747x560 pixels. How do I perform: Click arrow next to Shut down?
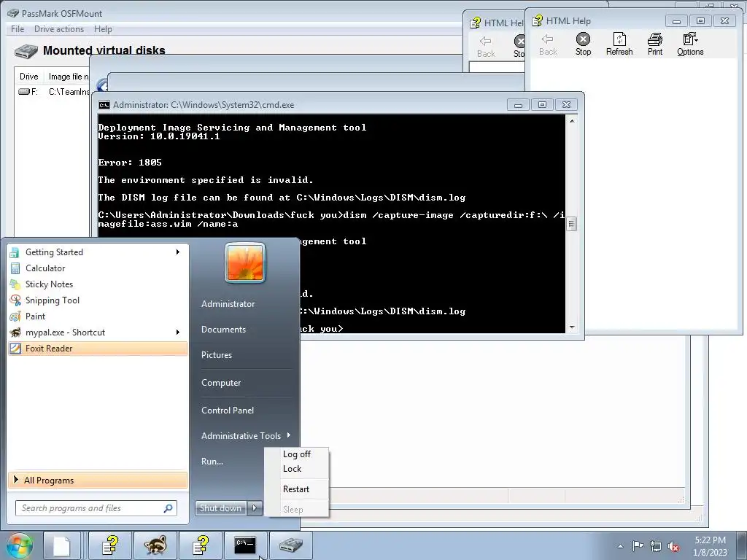coord(255,508)
